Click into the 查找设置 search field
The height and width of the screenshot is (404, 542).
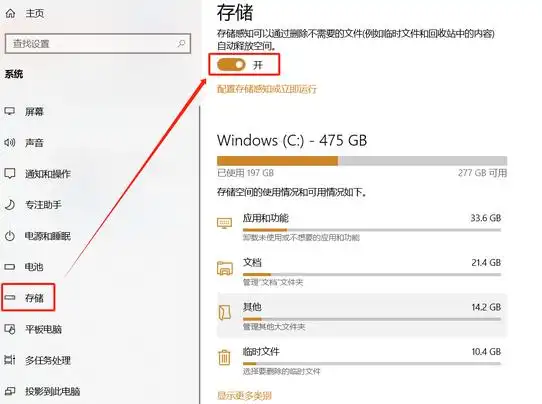coord(98,44)
